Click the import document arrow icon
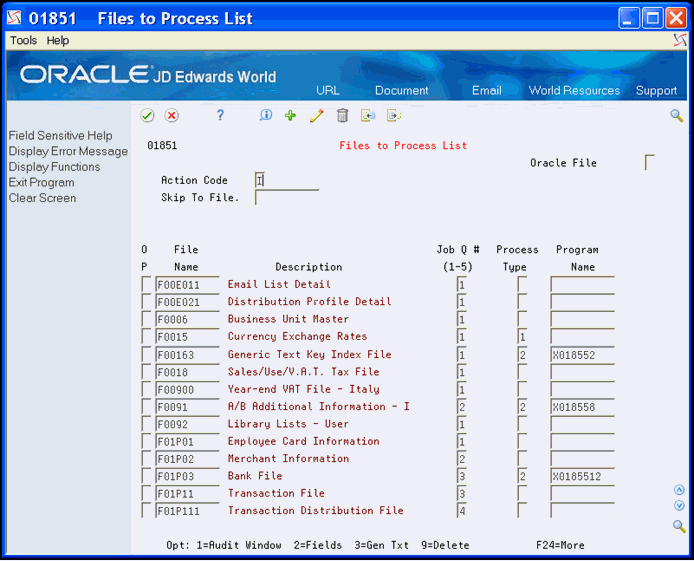 [x=368, y=116]
